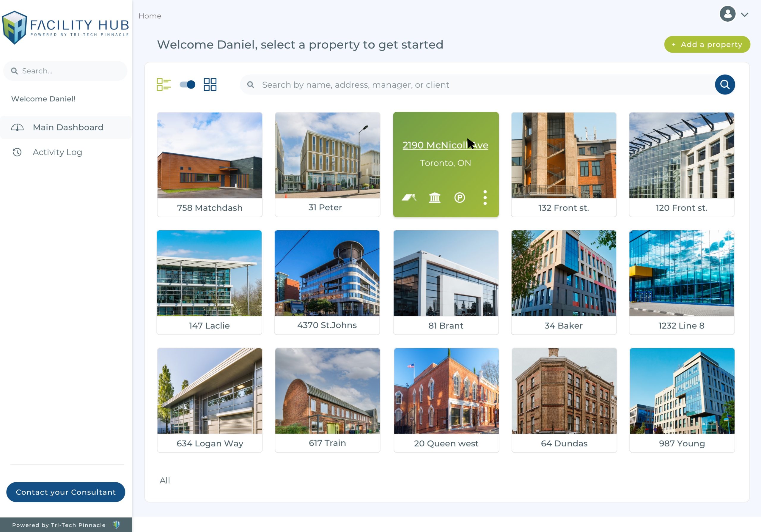Click Add a property button

pyautogui.click(x=707, y=44)
